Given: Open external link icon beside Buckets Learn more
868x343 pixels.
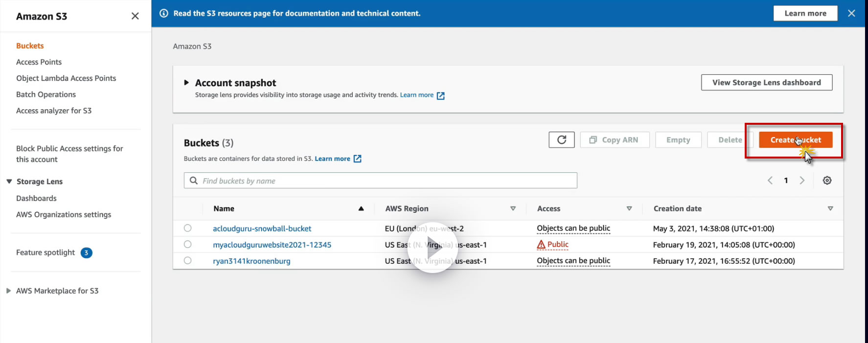Looking at the screenshot, I should tap(358, 159).
